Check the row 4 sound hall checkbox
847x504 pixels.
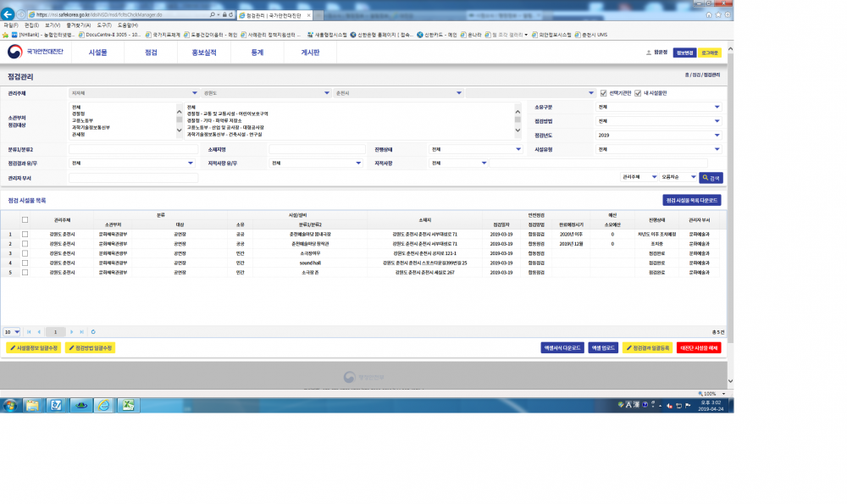[25, 263]
